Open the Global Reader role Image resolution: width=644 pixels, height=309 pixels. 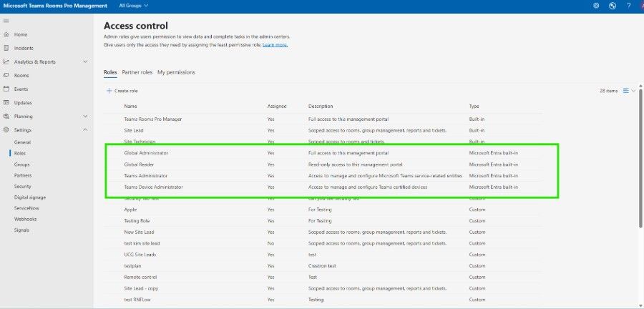139,165
